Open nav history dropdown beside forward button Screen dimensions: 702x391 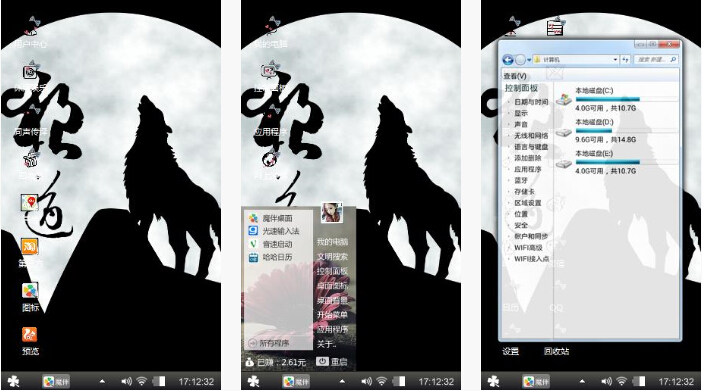pos(529,60)
